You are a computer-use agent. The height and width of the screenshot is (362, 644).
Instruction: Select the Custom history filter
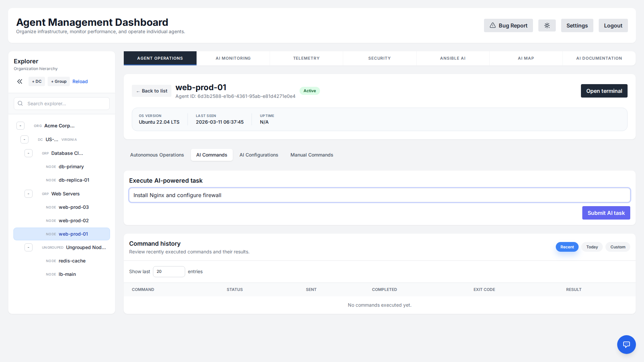[618, 247]
